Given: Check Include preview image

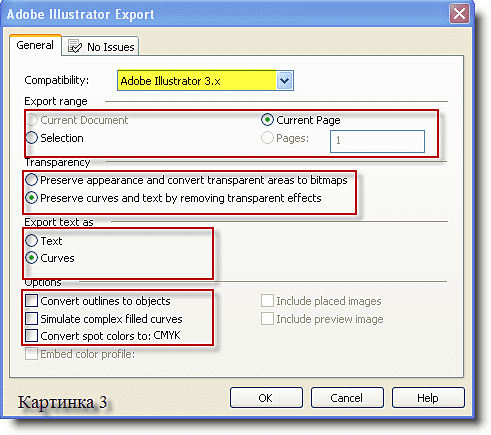Looking at the screenshot, I should (x=267, y=319).
